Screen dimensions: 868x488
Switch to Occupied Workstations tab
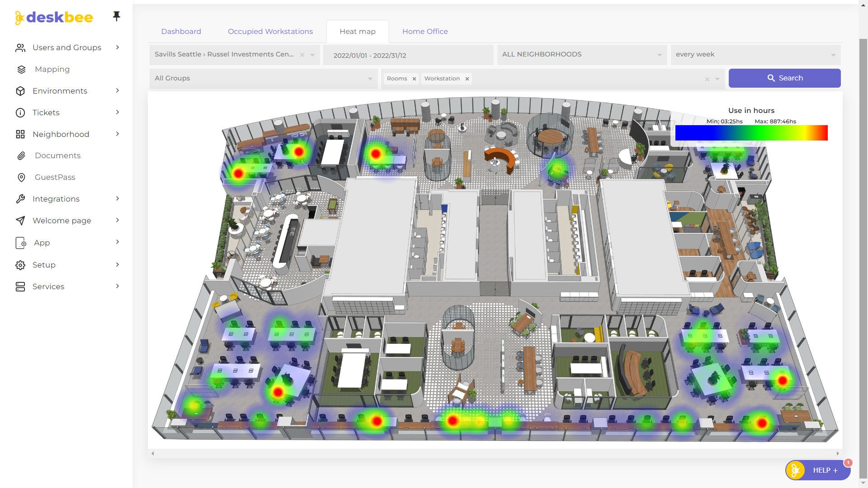pyautogui.click(x=270, y=31)
